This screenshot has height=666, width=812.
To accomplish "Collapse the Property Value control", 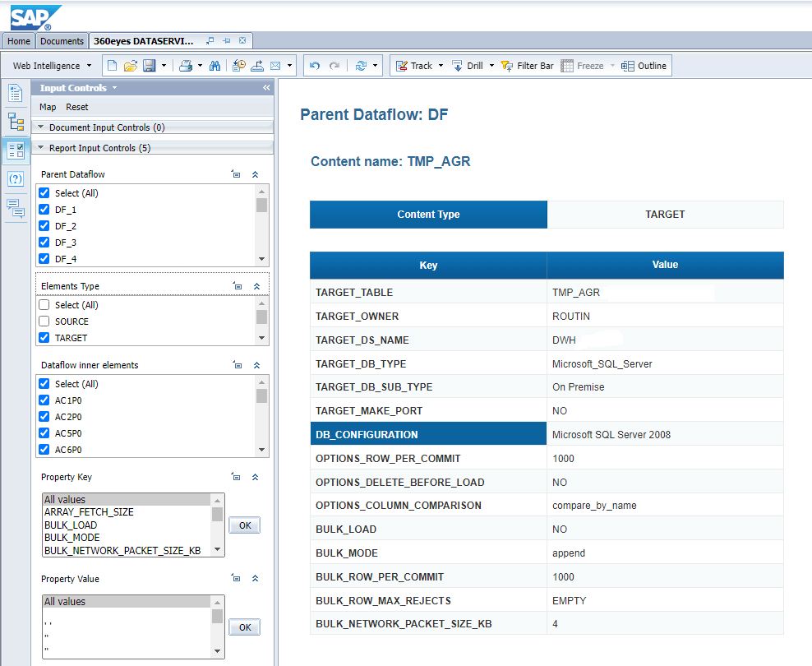I will (256, 579).
